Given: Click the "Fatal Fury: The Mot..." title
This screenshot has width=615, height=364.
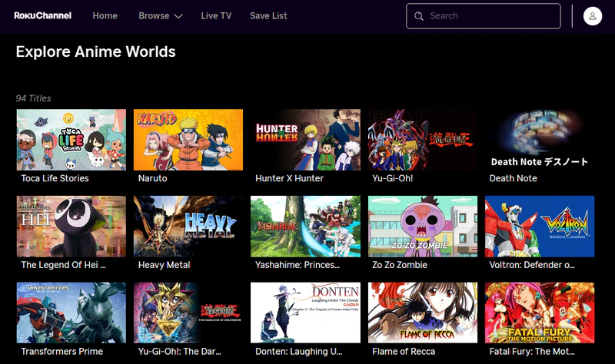Looking at the screenshot, I should 532,352.
